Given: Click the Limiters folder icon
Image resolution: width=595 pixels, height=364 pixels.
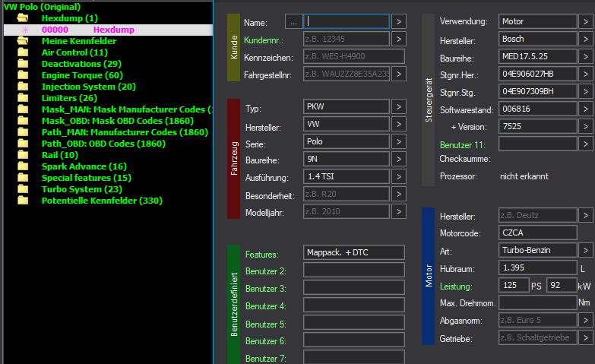Looking at the screenshot, I should click(x=23, y=97).
